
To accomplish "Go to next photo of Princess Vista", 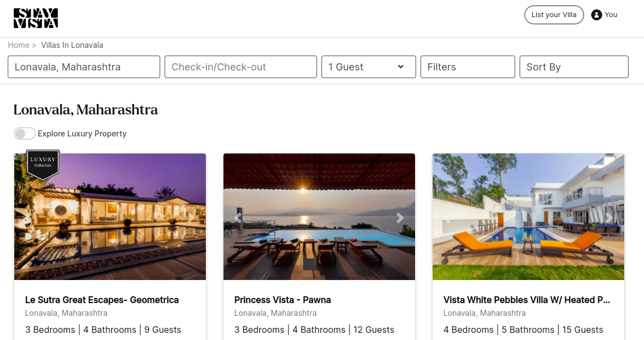I will click(x=400, y=218).
